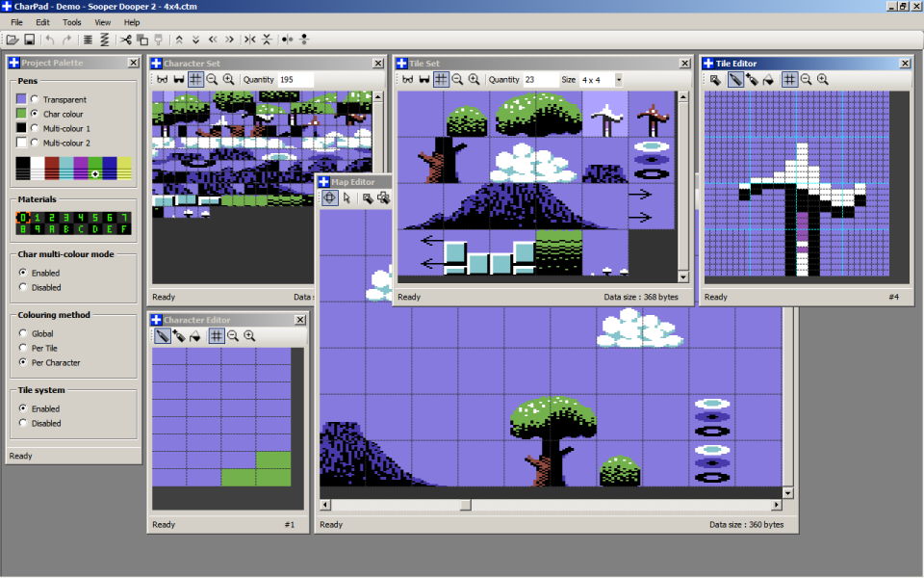
Task: Disable the Tile system
Action: pyautogui.click(x=23, y=423)
